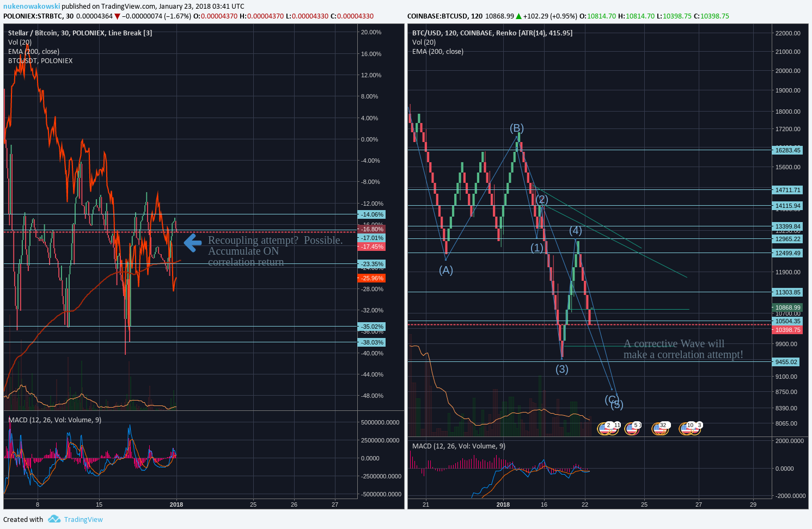The height and width of the screenshot is (529, 812).
Task: Select the -14.06% price label
Action: pyautogui.click(x=371, y=214)
